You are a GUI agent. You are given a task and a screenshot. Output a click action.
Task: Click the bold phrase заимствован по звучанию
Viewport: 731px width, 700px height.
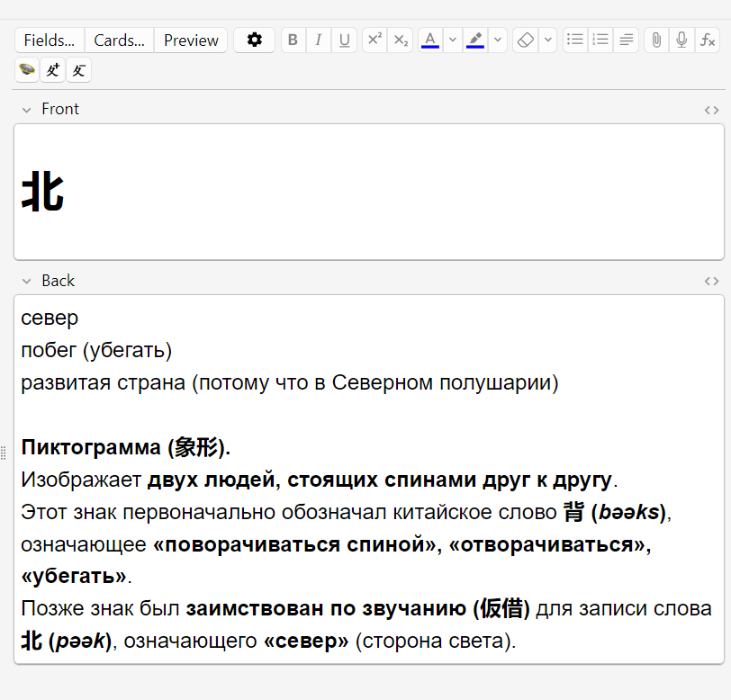[x=326, y=608]
